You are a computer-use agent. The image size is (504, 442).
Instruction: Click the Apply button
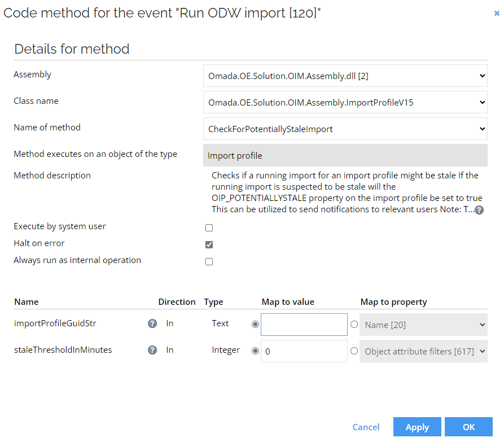coord(417,427)
